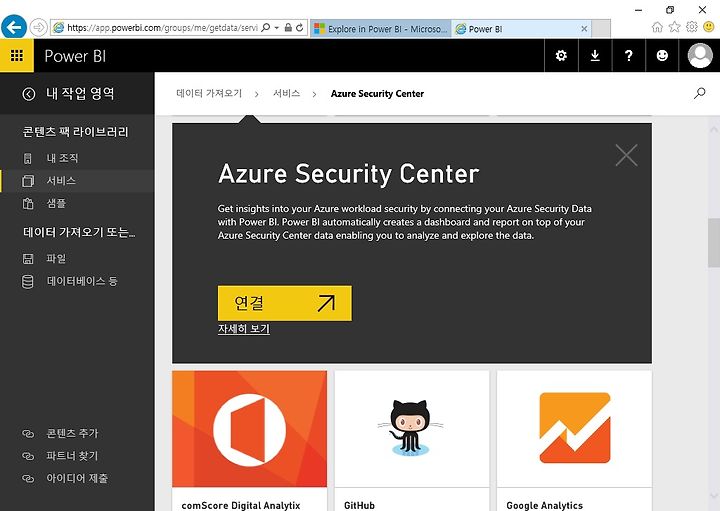Click the lock security icon in address bar

(x=288, y=28)
